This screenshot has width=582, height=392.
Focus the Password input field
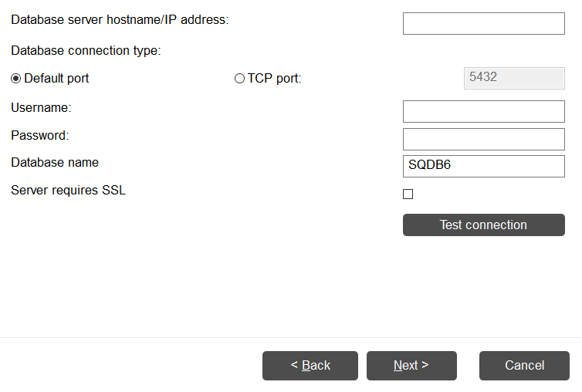tap(483, 139)
